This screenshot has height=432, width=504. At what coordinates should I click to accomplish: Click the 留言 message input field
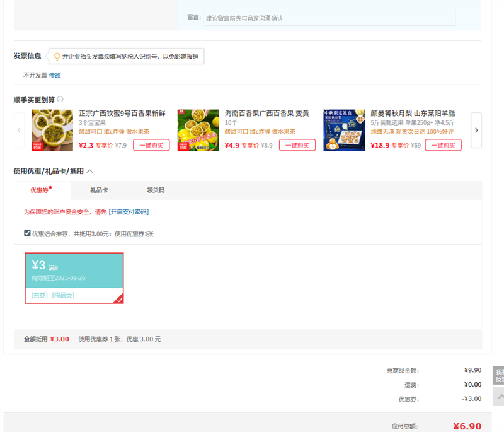coord(329,18)
